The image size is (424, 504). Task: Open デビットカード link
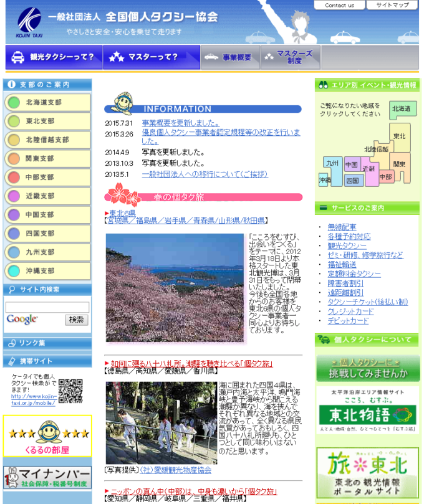(x=348, y=321)
